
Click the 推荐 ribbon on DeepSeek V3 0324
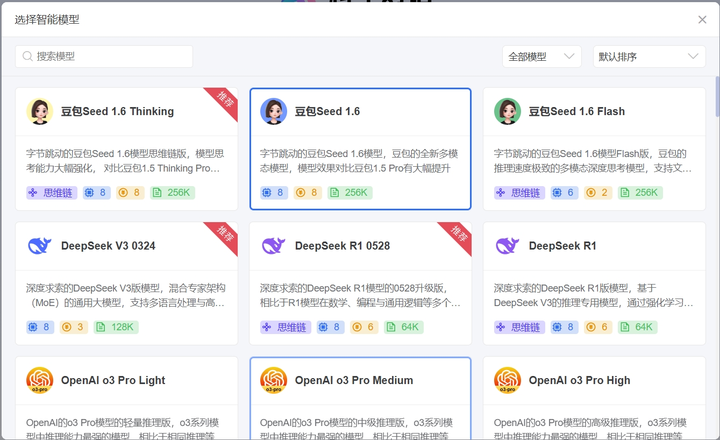[x=224, y=235]
